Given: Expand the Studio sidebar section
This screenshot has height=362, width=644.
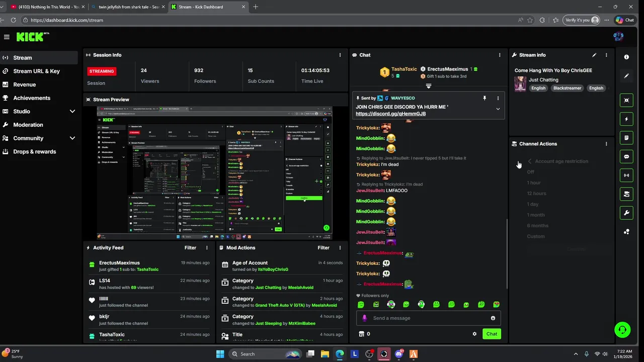Looking at the screenshot, I should pos(72,111).
